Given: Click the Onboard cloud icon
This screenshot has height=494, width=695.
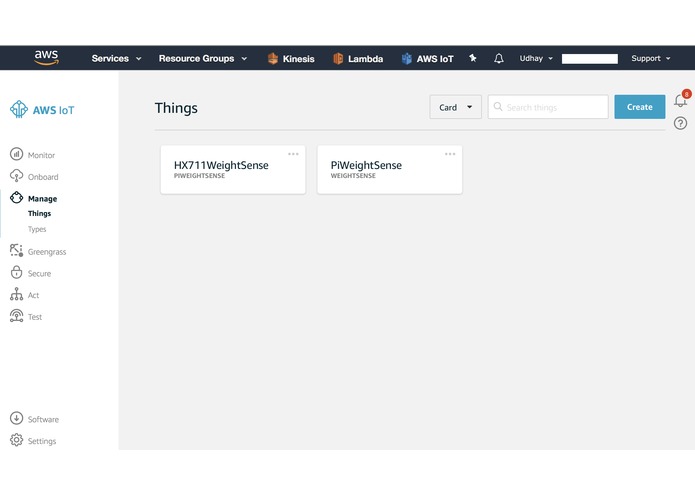Looking at the screenshot, I should click(x=16, y=176).
